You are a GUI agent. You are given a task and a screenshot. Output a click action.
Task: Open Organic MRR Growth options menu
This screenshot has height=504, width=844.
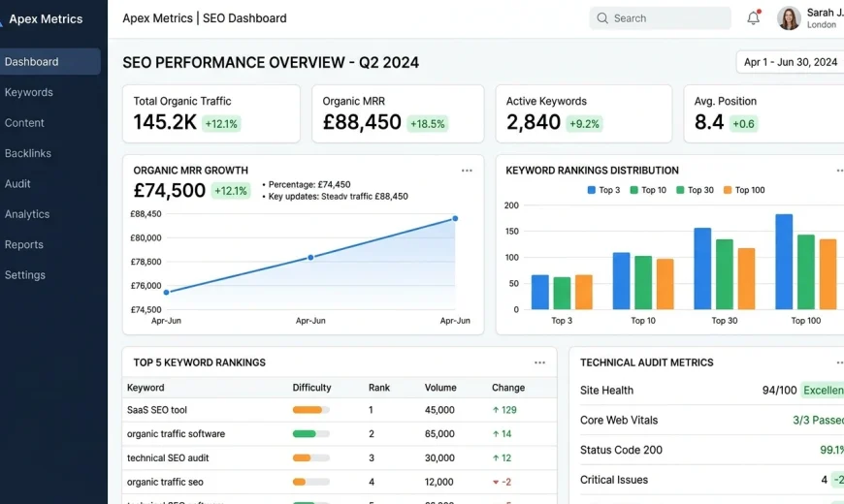tap(467, 171)
